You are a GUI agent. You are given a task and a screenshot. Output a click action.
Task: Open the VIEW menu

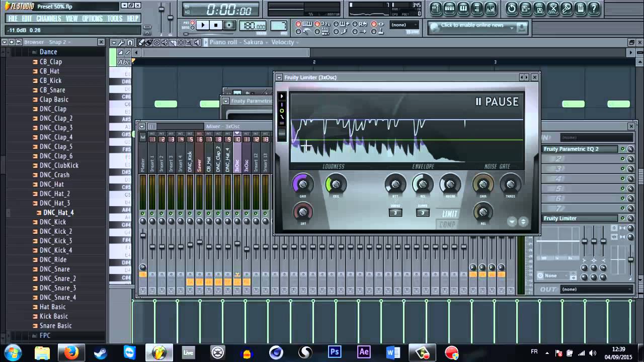(x=72, y=19)
